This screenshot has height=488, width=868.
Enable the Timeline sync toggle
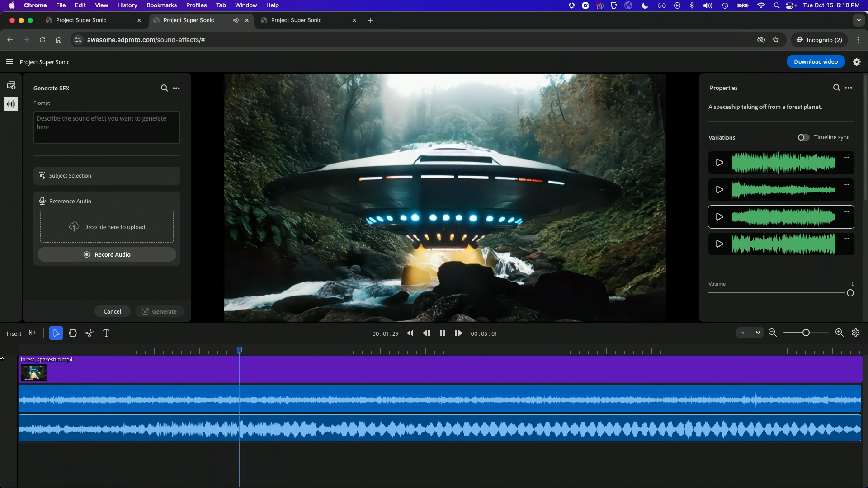pos(803,137)
